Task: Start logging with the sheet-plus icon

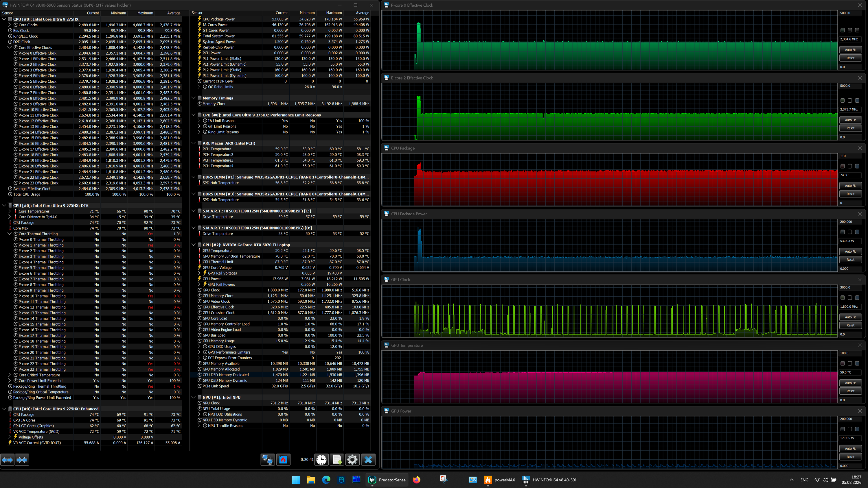Action: click(x=337, y=459)
